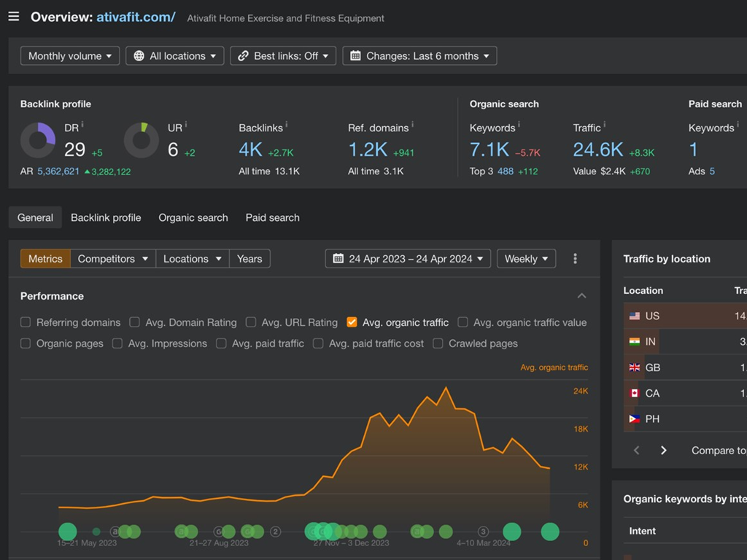The image size is (747, 560).
Task: Switch to the Backlink profile tab
Action: tap(106, 217)
